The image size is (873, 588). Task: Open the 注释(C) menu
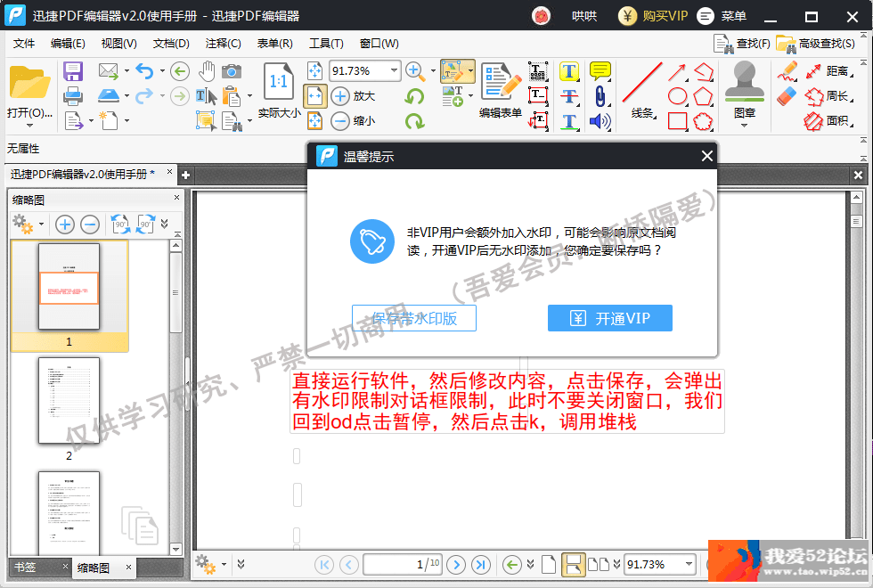pos(223,44)
